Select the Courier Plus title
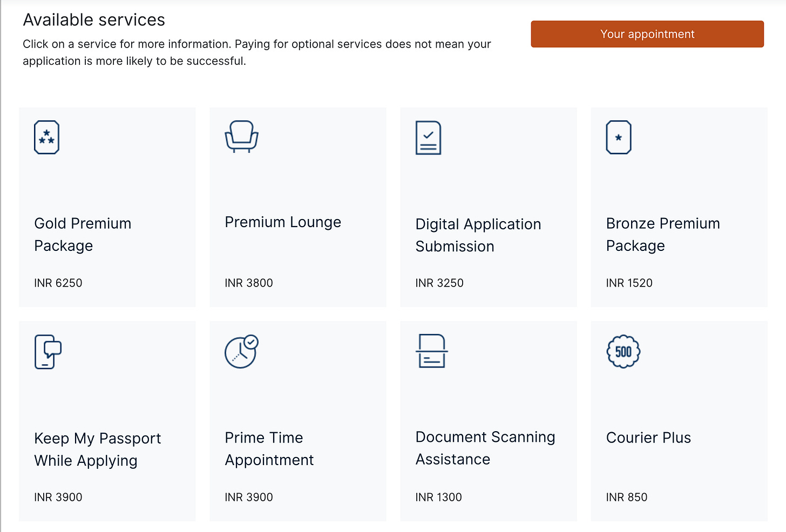The image size is (786, 532). tap(648, 438)
